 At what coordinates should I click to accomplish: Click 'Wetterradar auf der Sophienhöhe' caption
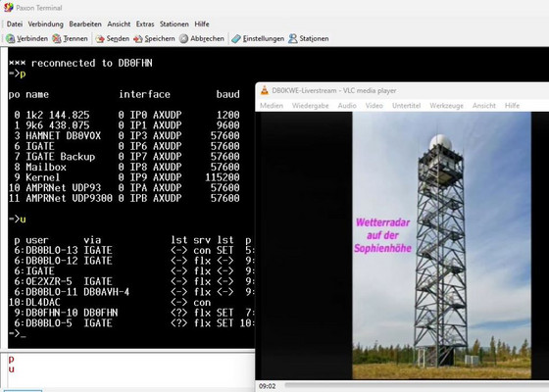382,235
